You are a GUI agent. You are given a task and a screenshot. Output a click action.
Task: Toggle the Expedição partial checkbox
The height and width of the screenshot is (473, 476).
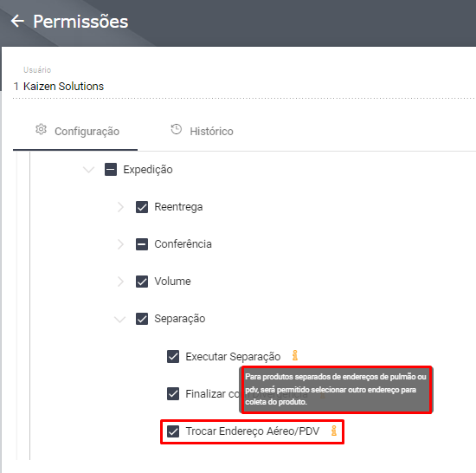click(111, 170)
